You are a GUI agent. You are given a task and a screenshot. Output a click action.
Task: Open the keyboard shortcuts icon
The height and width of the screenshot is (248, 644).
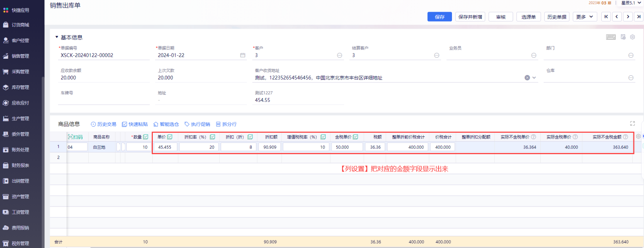[x=611, y=37]
